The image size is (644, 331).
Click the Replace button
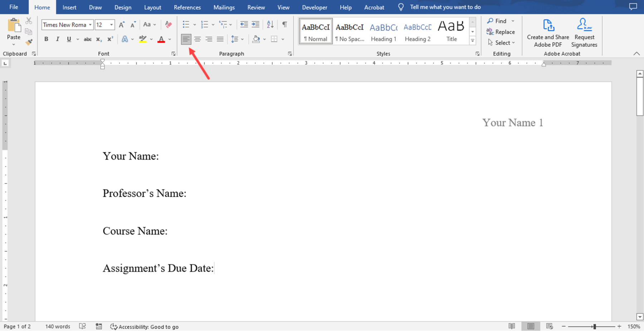tap(501, 32)
